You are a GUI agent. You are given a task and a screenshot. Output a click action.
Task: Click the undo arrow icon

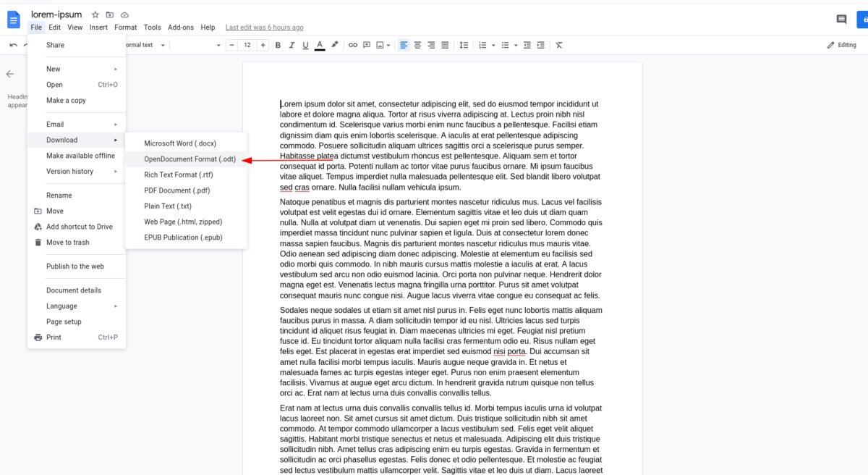(x=13, y=45)
